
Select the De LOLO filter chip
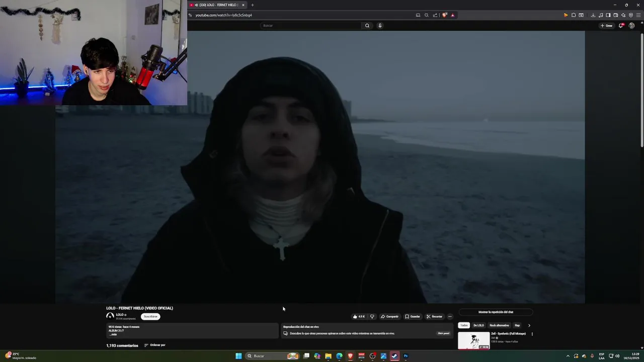click(478, 325)
